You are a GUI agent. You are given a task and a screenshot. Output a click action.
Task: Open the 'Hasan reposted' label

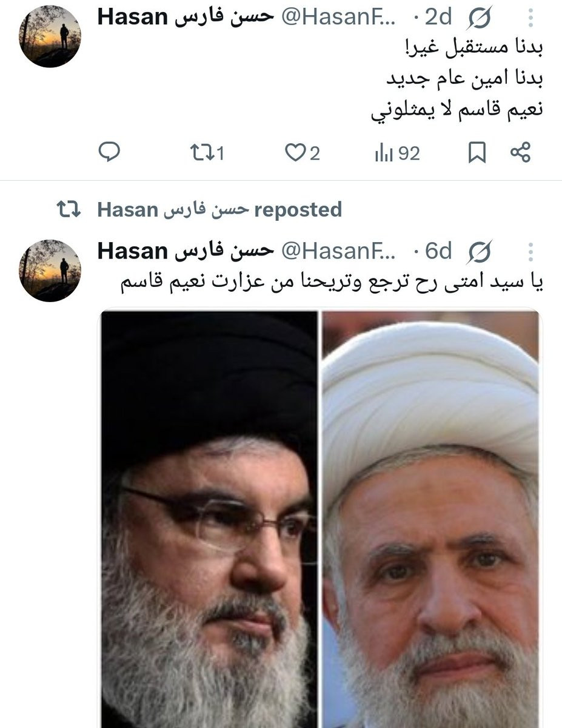pos(219,210)
